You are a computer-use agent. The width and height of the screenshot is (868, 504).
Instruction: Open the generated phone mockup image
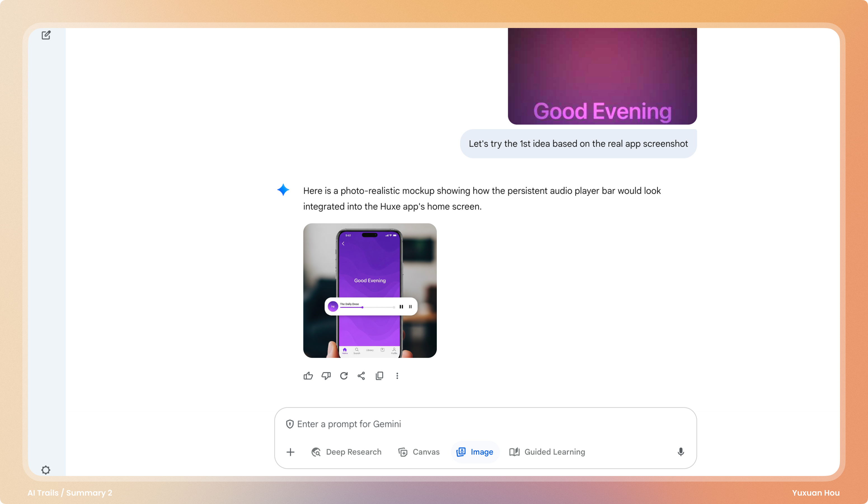(370, 290)
